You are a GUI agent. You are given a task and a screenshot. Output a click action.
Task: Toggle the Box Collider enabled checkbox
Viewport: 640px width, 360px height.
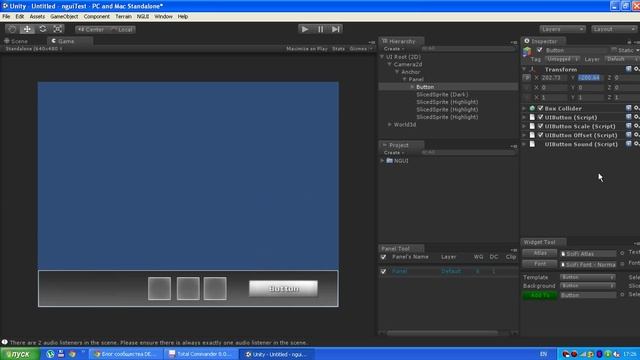540,109
